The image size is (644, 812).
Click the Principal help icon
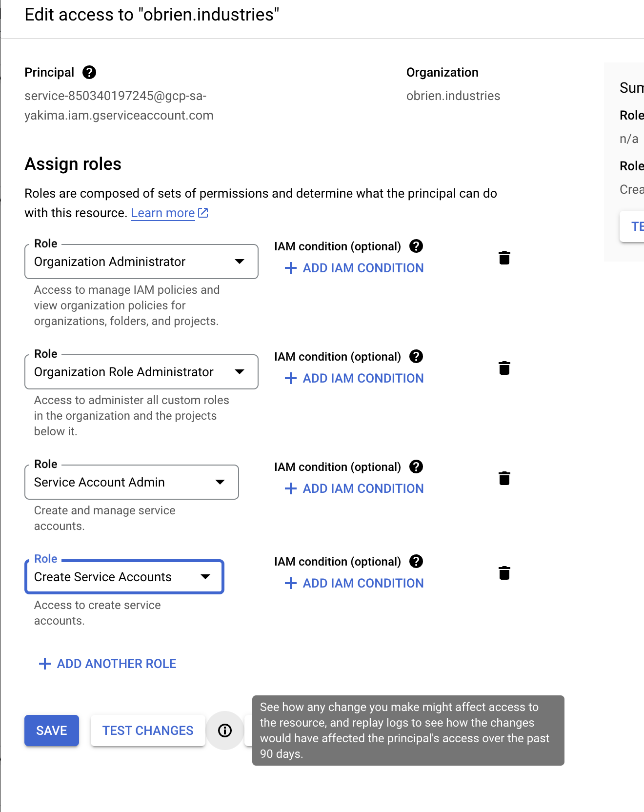click(x=88, y=72)
